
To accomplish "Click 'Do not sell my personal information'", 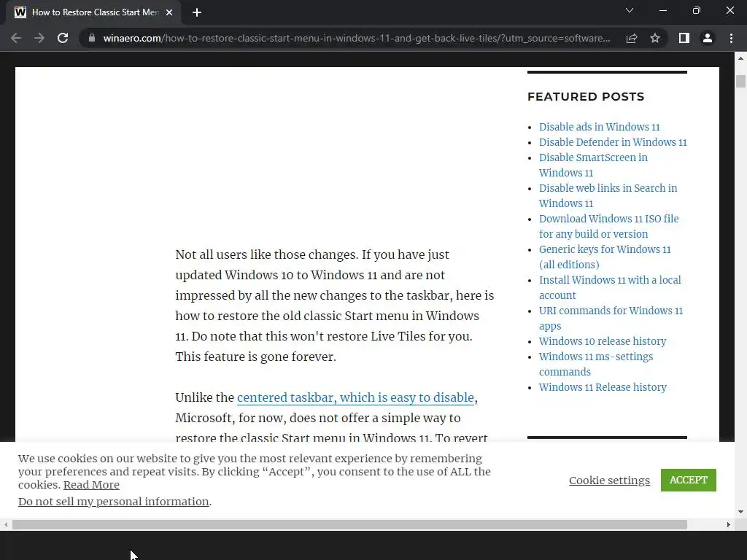I will tap(113, 502).
